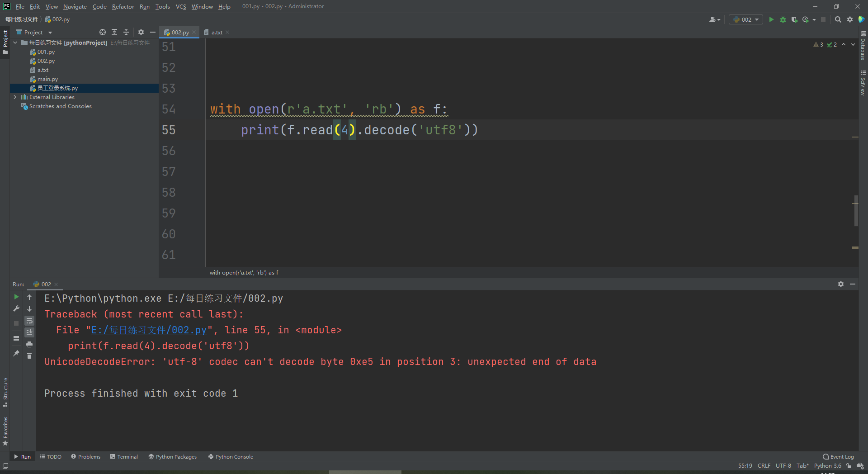Open the Python Console tab
The image size is (868, 474).
pos(231,457)
